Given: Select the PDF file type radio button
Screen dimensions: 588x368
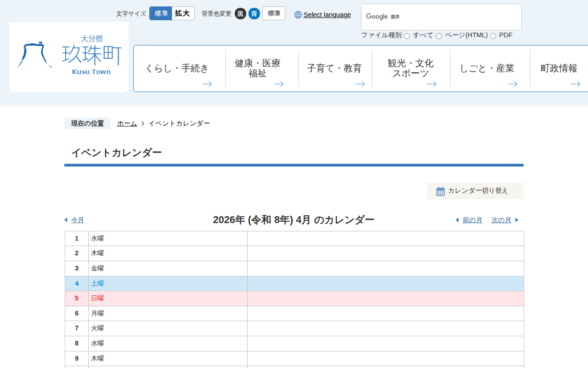Looking at the screenshot, I should 493,36.
